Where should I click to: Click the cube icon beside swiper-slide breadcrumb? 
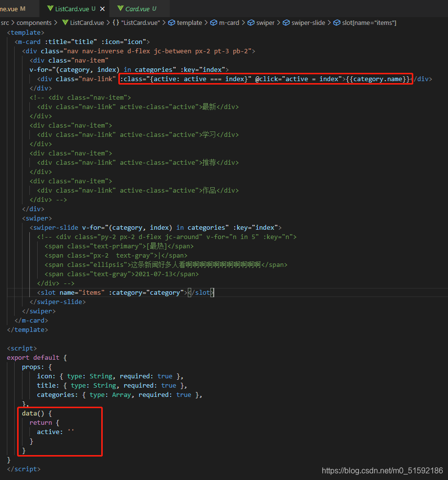coord(286,22)
